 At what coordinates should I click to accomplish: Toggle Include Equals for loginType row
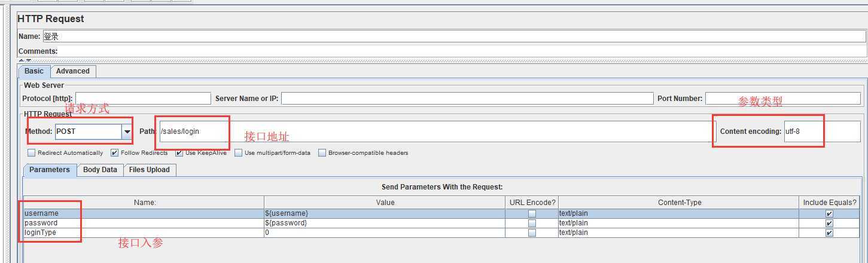(829, 233)
